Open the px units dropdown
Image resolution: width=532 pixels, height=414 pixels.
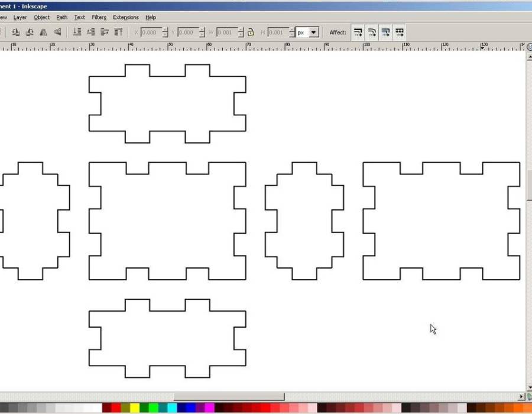click(x=313, y=33)
